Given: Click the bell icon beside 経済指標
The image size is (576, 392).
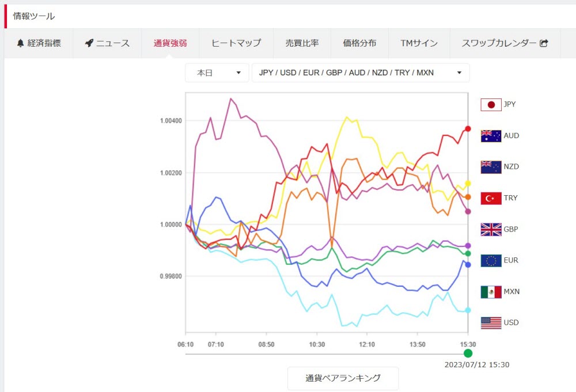Looking at the screenshot, I should point(21,43).
